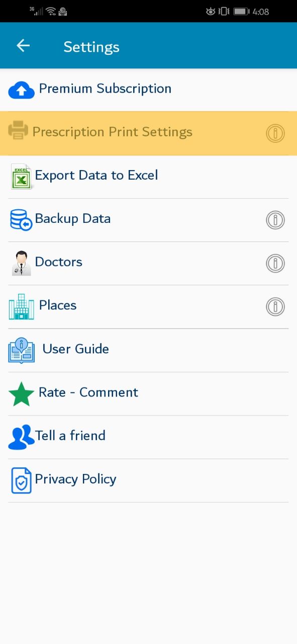The width and height of the screenshot is (297, 644).
Task: Show info for Prescription Print Settings
Action: 275,133
